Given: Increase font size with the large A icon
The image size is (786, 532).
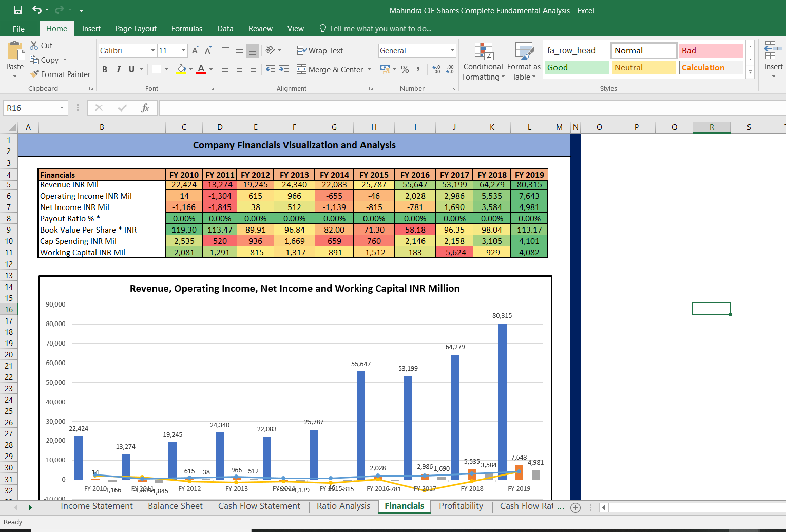Looking at the screenshot, I should (x=195, y=50).
